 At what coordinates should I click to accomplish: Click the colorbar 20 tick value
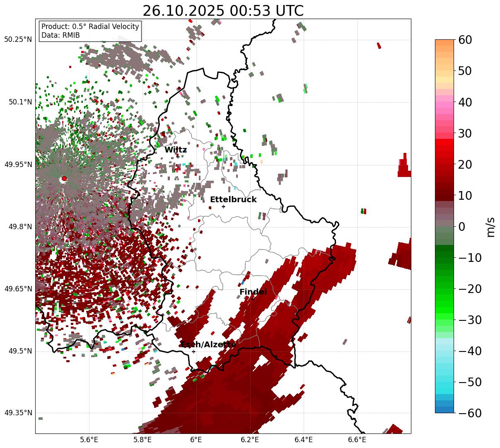coord(464,165)
